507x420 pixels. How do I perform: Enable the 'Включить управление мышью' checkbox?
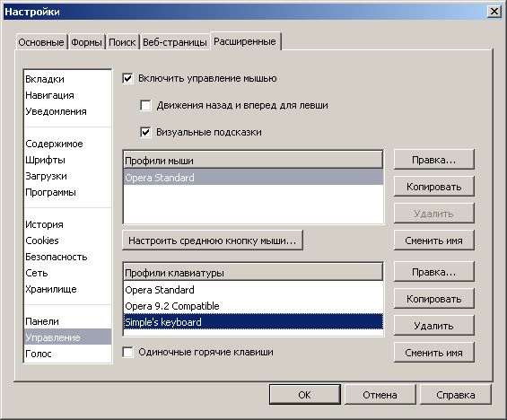point(128,78)
